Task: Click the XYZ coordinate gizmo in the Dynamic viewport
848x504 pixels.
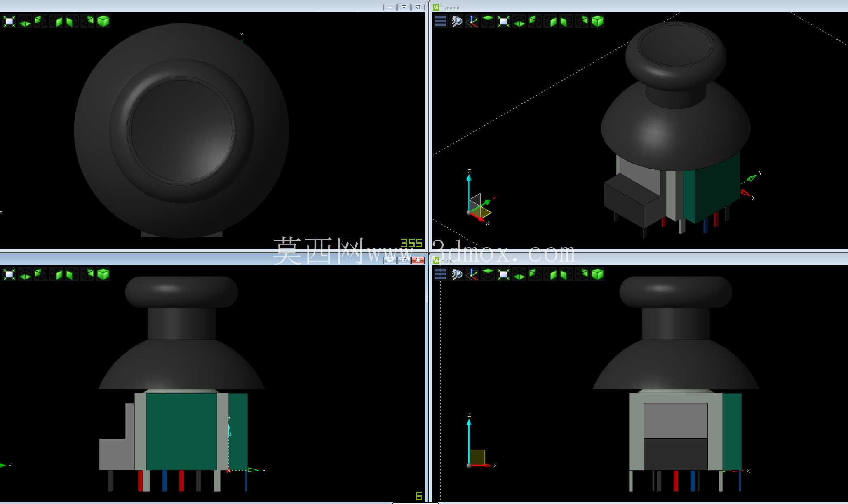Action: pyautogui.click(x=480, y=198)
